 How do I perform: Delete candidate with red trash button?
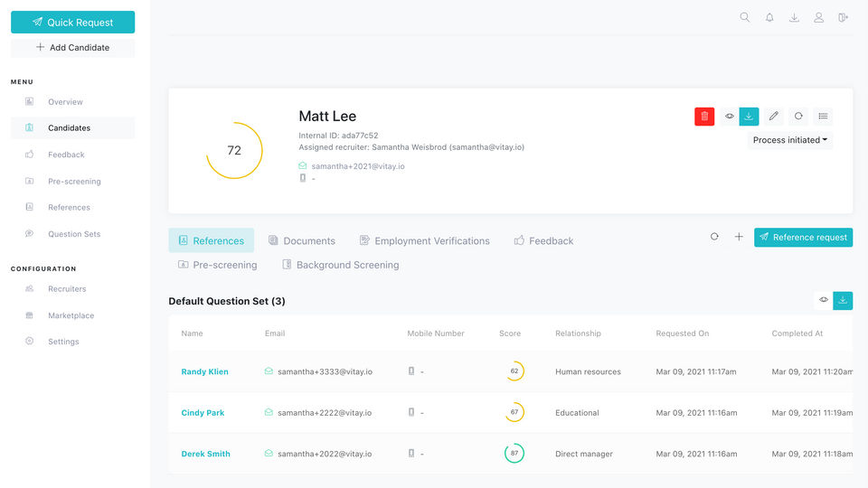(x=704, y=117)
